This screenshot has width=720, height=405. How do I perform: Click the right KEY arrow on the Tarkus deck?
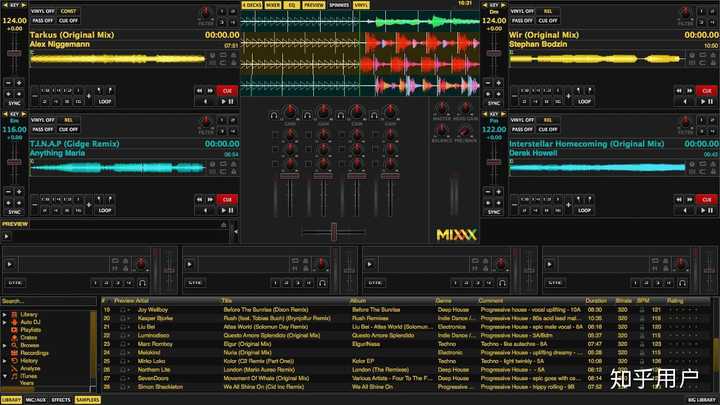pos(24,5)
